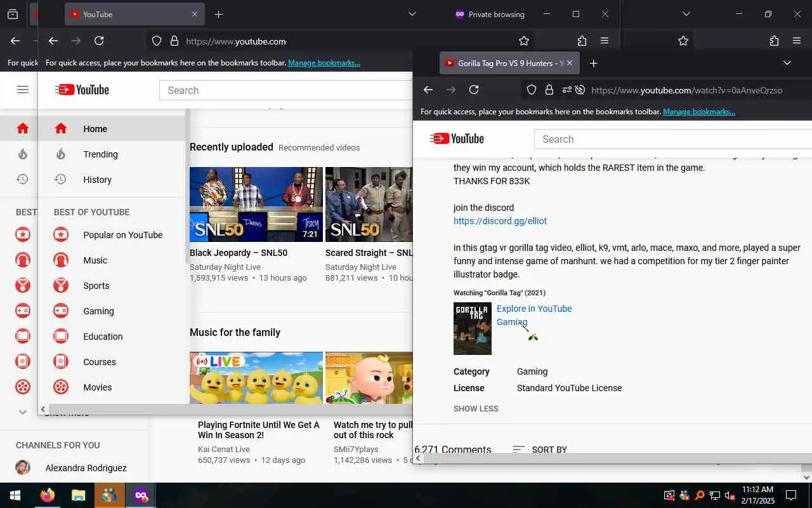Open tracking protection shield in youtube.com window
This screenshot has height=508, width=812.
pos(157,41)
